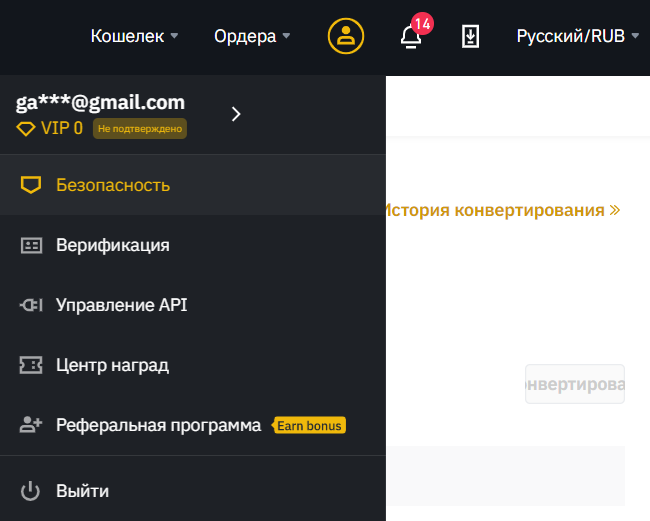Image resolution: width=650 pixels, height=521 pixels.
Task: Select Выйти to log out
Action: [x=193, y=491]
